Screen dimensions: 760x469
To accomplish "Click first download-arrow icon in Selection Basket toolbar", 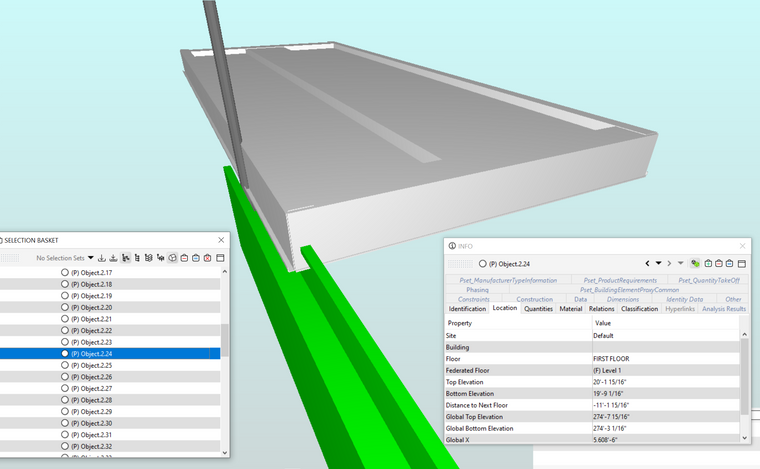I will point(102,258).
